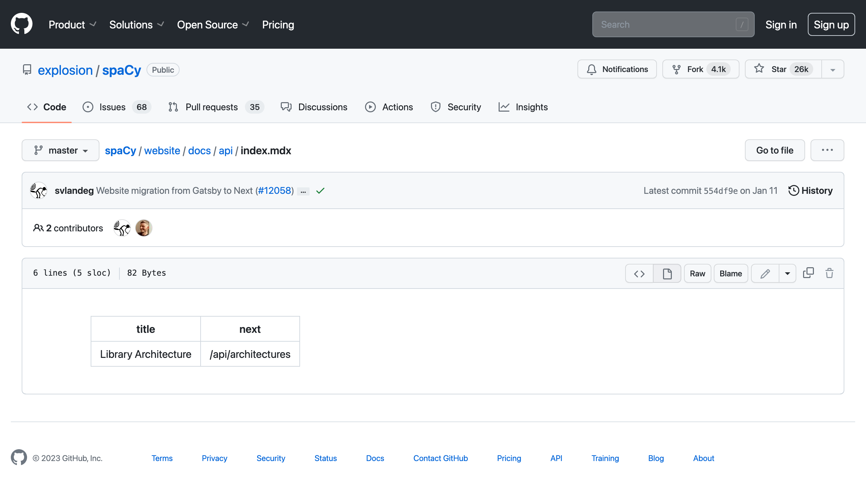Open the Pull requests tab
Image resolution: width=866 pixels, height=504 pixels.
(x=216, y=107)
